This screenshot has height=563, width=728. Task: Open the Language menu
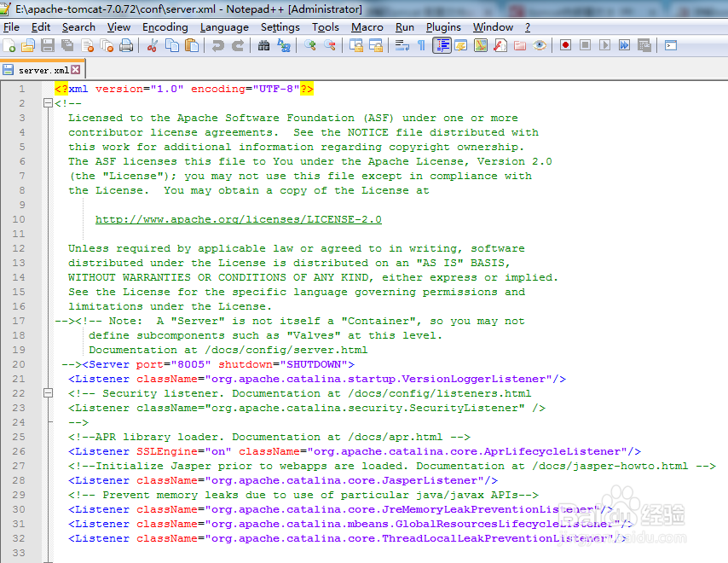[224, 27]
